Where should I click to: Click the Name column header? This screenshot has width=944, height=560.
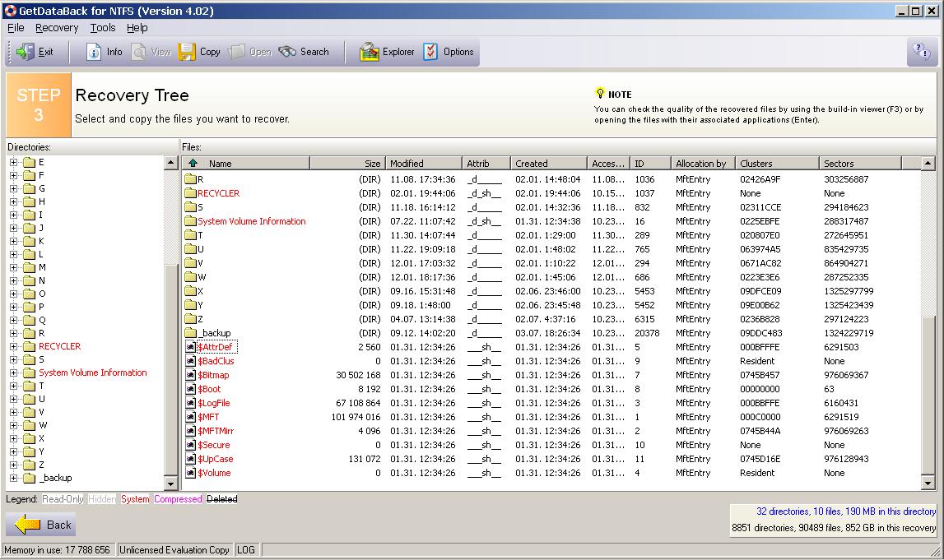(246, 163)
